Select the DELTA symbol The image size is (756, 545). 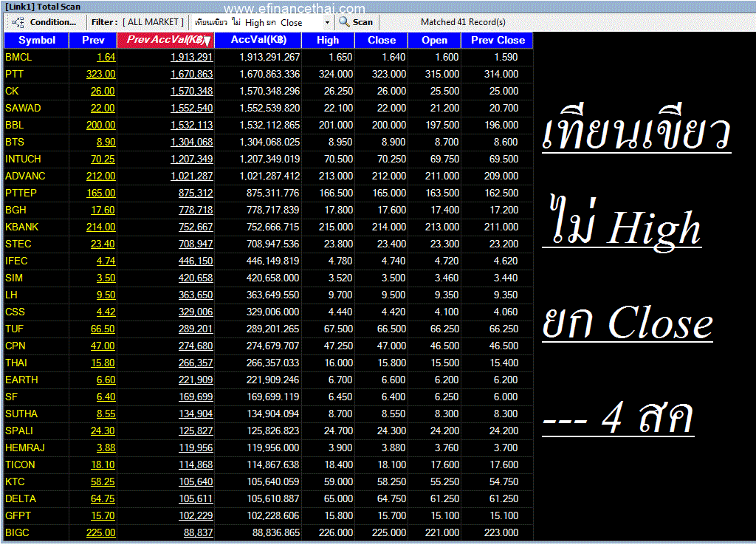pyautogui.click(x=20, y=498)
